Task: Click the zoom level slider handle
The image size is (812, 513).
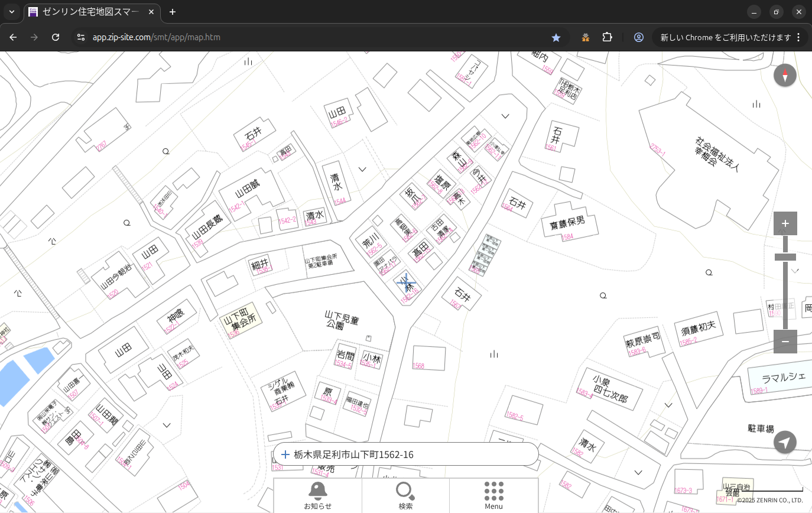Action: 785,257
